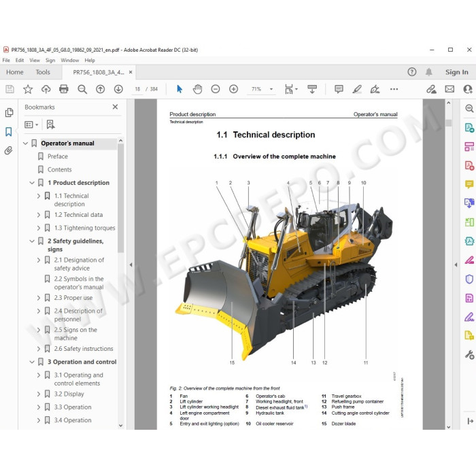Expand 1.1 Technical description bookmark
The height and width of the screenshot is (476, 476).
tap(39, 196)
